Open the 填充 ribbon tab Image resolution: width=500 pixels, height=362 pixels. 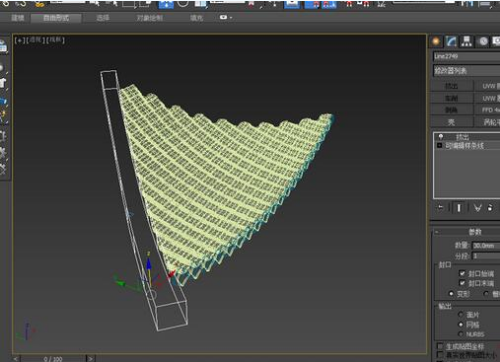pos(197,18)
